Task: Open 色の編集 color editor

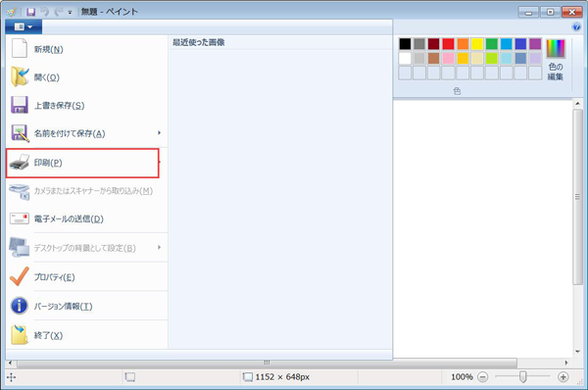Action: pyautogui.click(x=556, y=60)
